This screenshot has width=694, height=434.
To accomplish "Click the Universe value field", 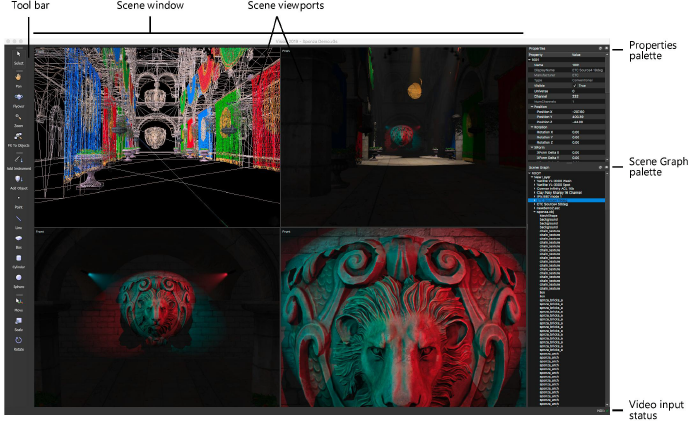I will 588,91.
